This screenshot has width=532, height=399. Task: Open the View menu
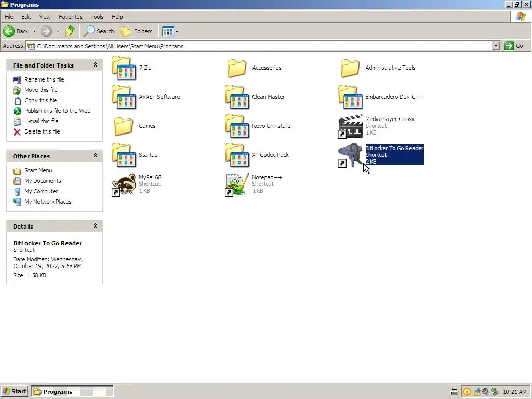click(45, 17)
